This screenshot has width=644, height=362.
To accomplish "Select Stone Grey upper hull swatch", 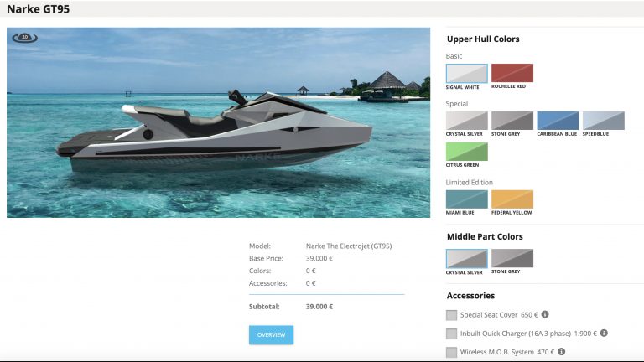I will [512, 121].
